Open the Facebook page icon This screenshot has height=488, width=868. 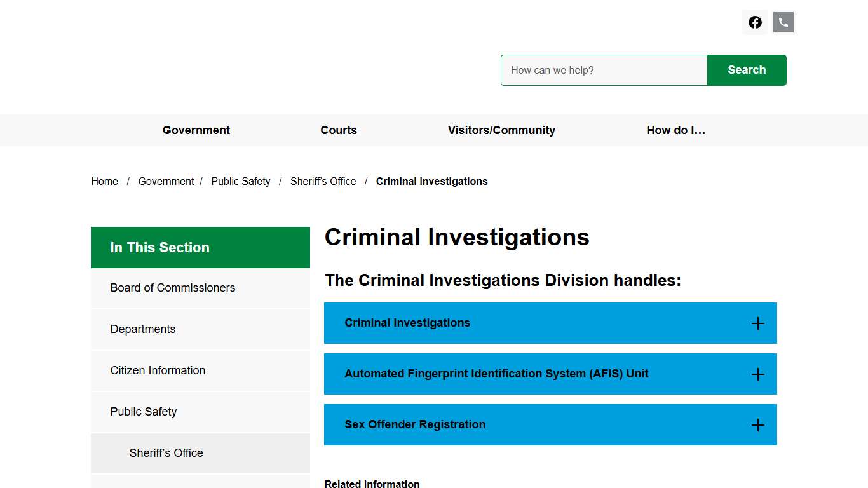(x=755, y=22)
